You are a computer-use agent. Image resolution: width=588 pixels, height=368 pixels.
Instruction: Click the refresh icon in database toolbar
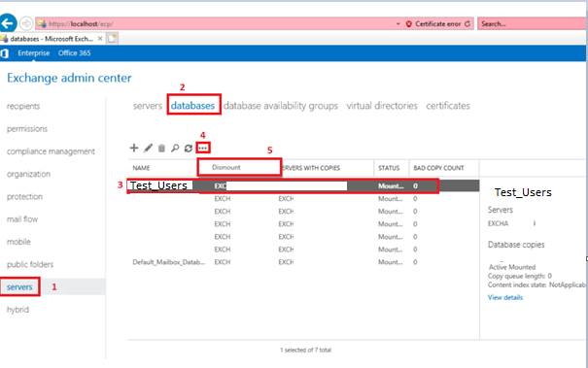[x=189, y=148]
